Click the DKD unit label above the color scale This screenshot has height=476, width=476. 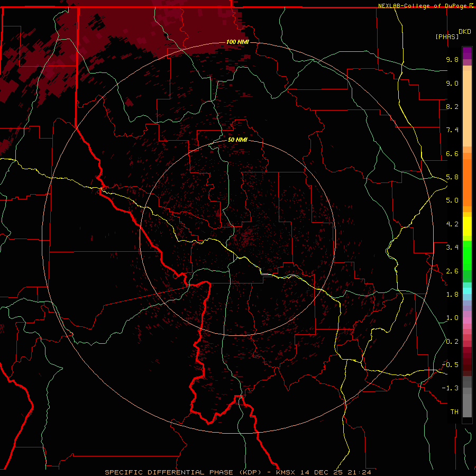click(465, 32)
